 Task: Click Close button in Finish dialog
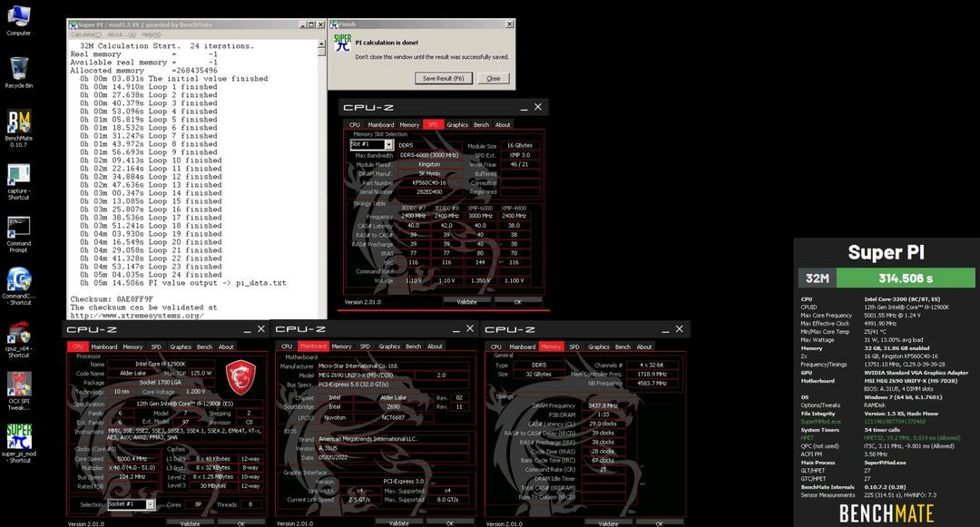[x=494, y=78]
